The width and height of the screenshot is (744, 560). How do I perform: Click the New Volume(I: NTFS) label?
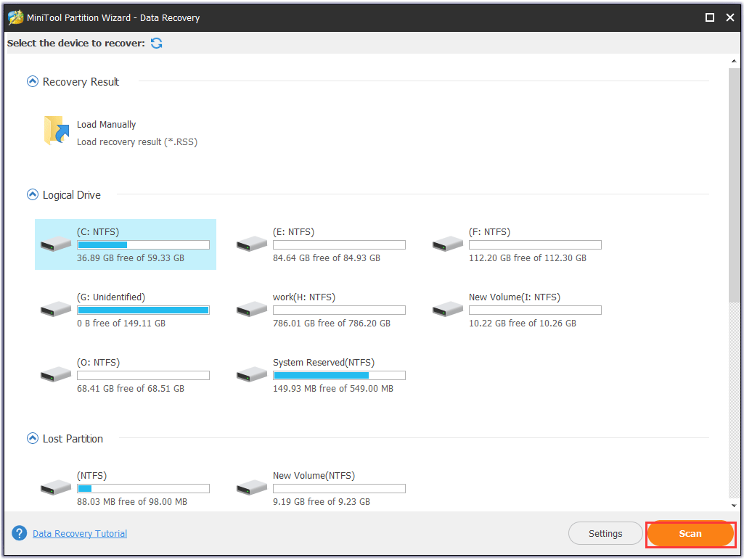(x=515, y=297)
